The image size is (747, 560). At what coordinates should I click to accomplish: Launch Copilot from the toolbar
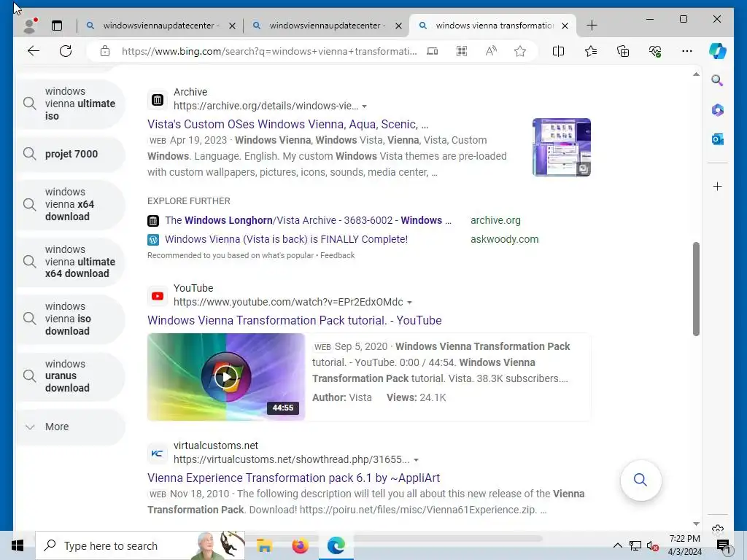click(x=718, y=51)
